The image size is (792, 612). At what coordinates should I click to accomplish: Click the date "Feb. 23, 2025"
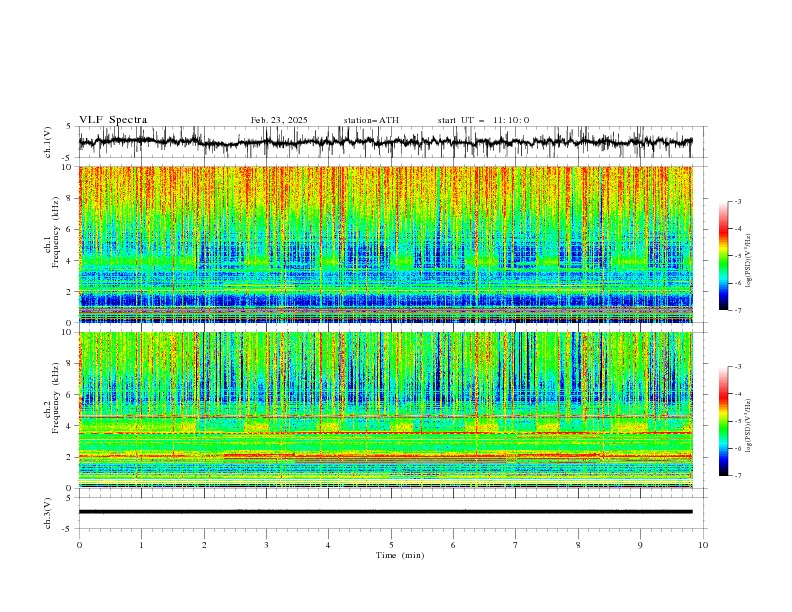click(279, 120)
